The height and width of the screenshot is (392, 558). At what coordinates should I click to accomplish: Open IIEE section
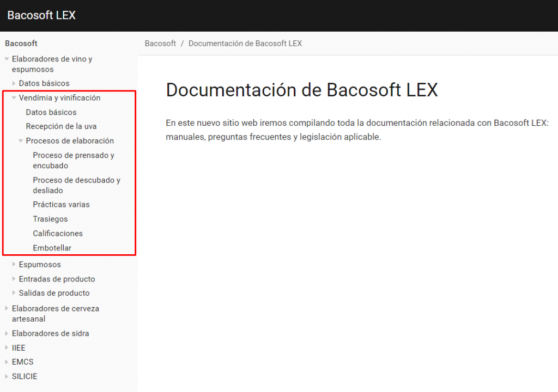pyautogui.click(x=19, y=348)
